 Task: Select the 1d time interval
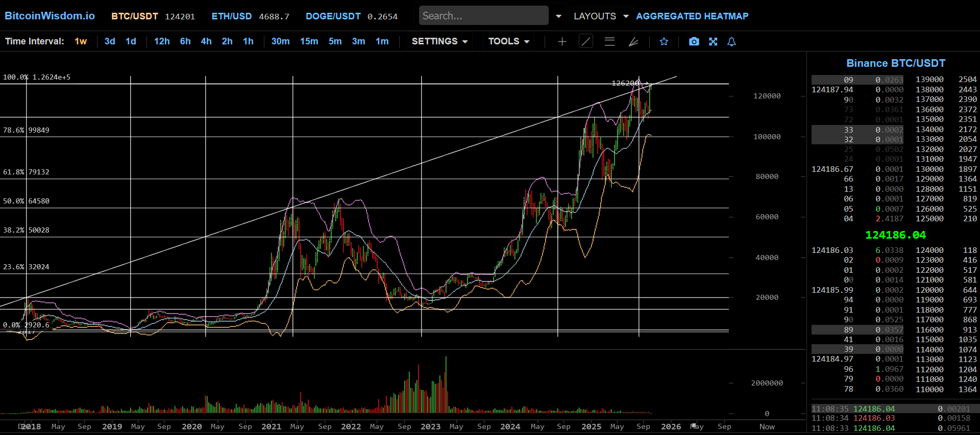pos(131,41)
